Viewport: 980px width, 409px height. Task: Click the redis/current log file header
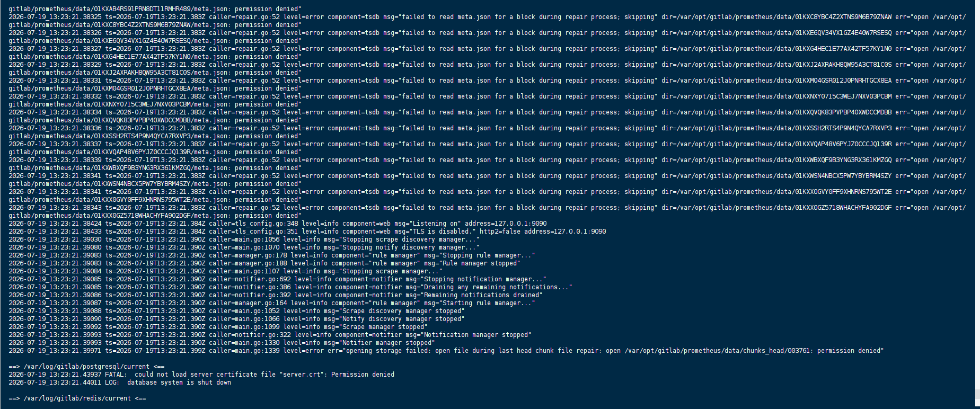[x=77, y=398]
